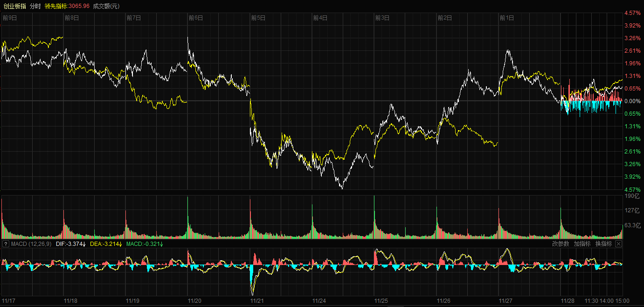Click the 前5日 day header
Viewport: 644px width, 307px height.
tap(258, 18)
